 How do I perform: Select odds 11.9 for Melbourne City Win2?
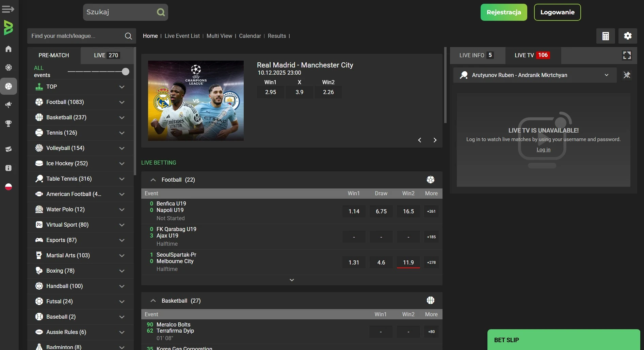click(x=408, y=262)
